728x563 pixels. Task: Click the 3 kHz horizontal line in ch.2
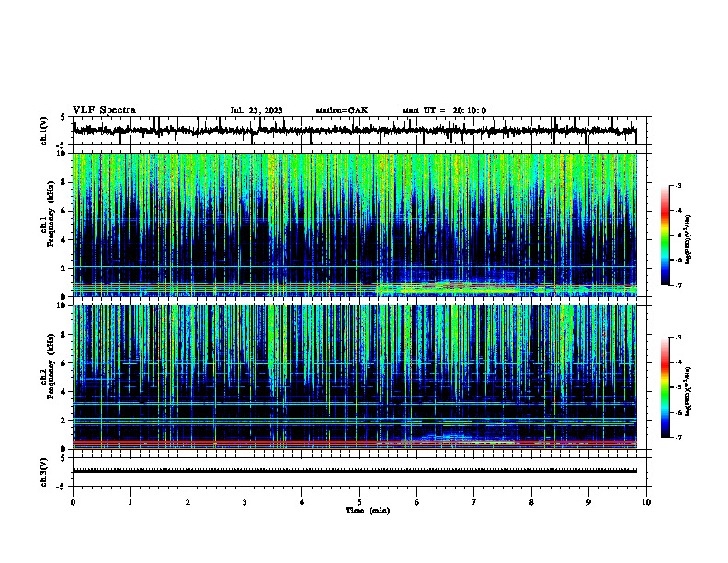(354, 403)
